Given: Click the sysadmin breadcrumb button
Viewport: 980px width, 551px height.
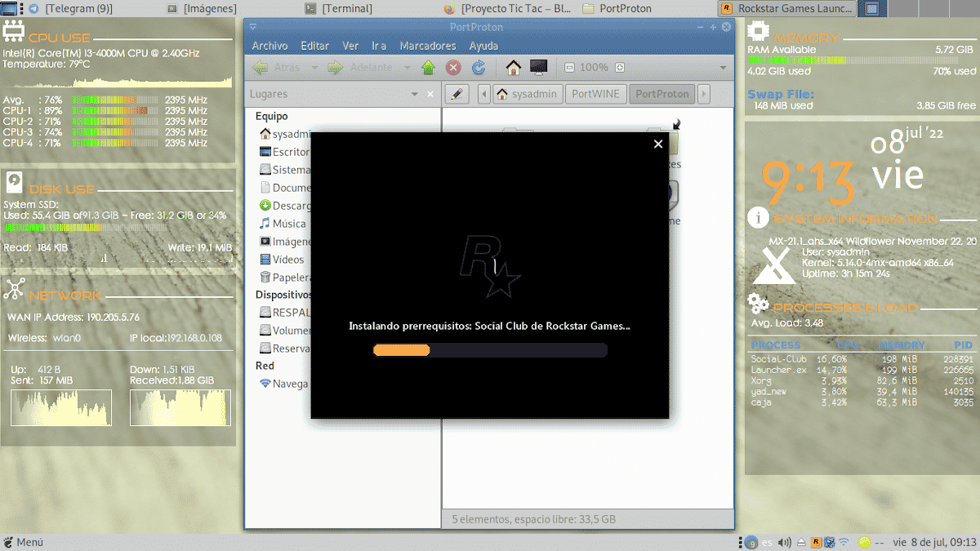Looking at the screenshot, I should point(527,94).
